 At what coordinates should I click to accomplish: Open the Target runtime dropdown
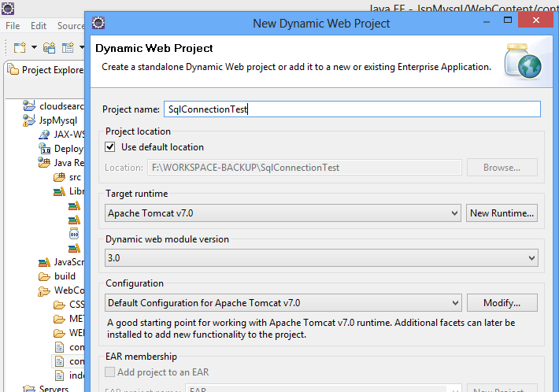click(x=283, y=213)
